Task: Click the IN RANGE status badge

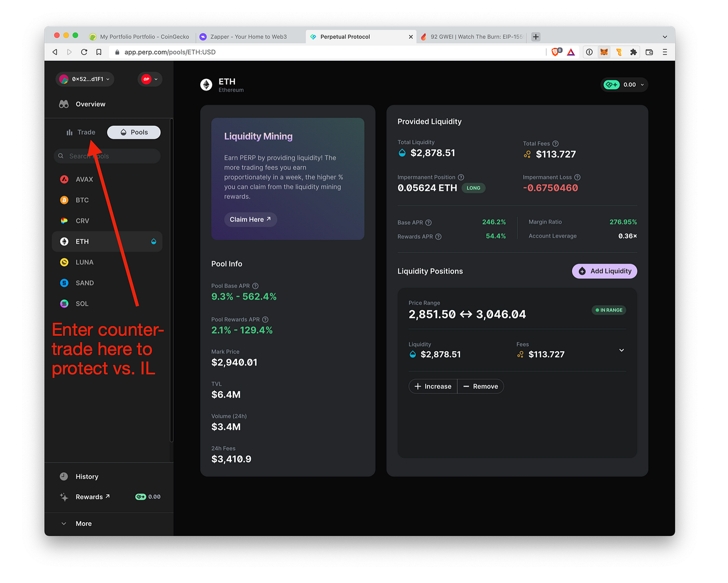Action: click(609, 310)
